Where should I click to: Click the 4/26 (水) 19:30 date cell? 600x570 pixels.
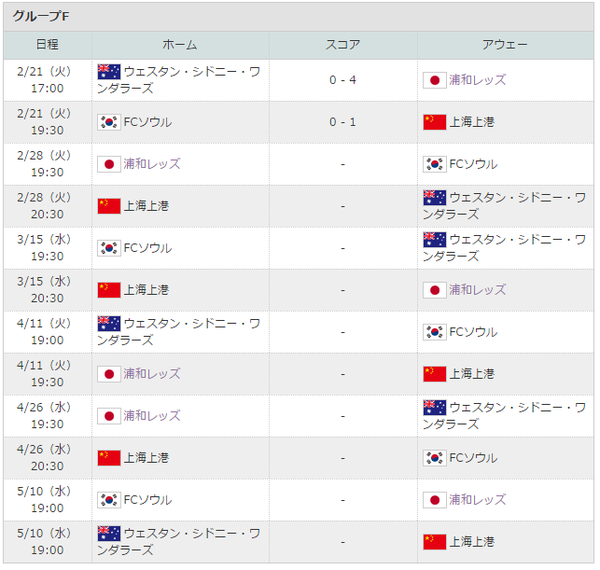pos(47,416)
